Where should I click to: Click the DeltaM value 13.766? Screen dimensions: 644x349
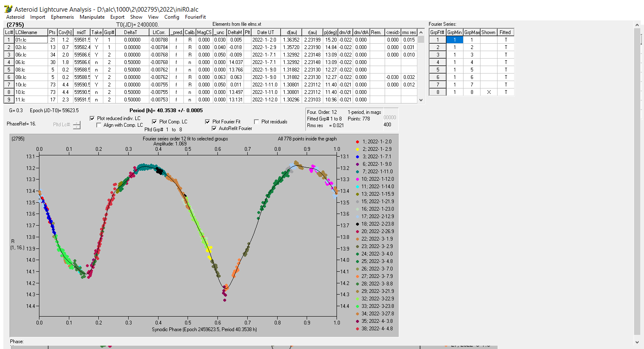point(235,70)
